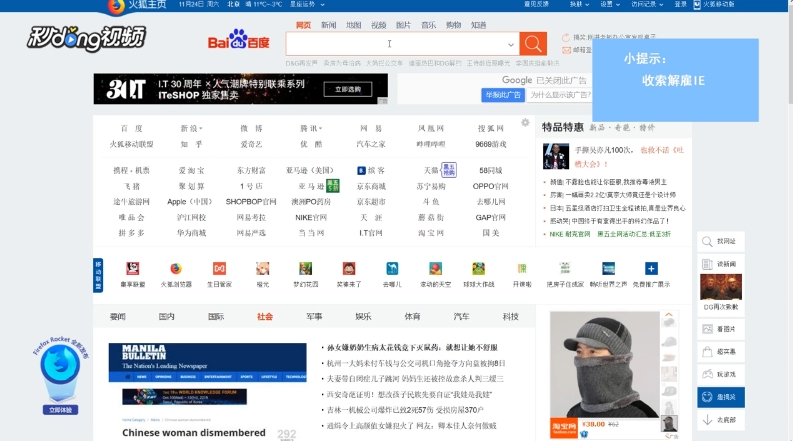The image size is (793, 441).
Task: Switch to the 汽车 news tab
Action: coord(461,317)
